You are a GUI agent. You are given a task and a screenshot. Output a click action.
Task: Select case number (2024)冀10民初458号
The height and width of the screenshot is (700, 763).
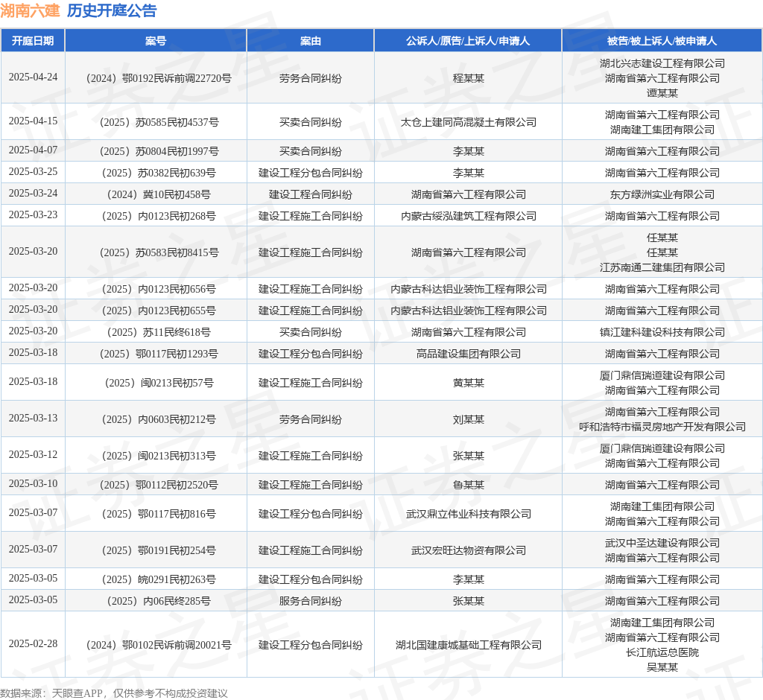pyautogui.click(x=159, y=194)
